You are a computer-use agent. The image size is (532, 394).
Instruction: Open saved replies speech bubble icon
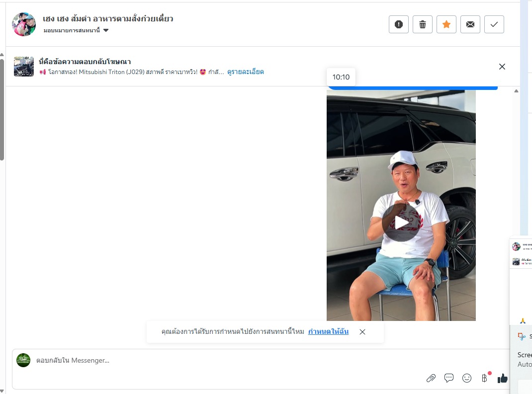click(x=449, y=378)
